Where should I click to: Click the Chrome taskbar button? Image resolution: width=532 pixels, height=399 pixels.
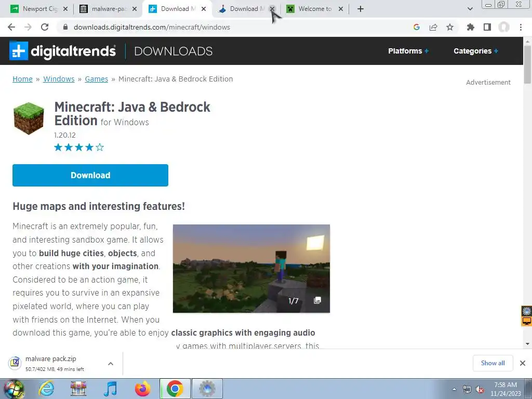175,389
